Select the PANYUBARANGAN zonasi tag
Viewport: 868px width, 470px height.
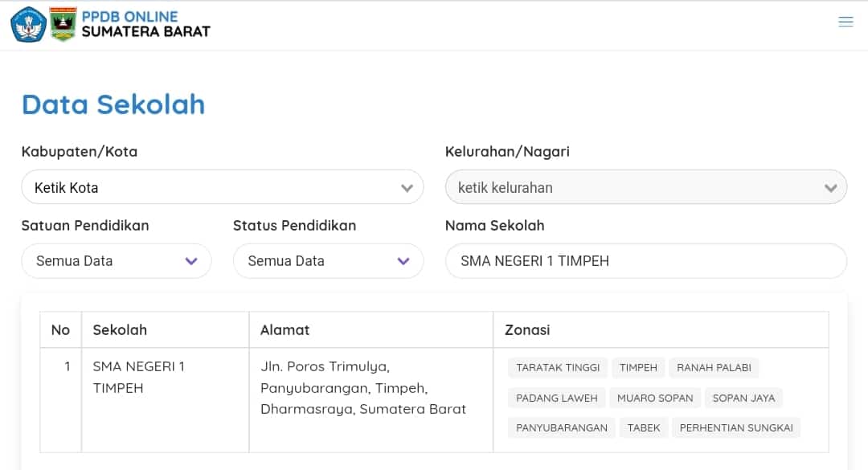click(561, 428)
